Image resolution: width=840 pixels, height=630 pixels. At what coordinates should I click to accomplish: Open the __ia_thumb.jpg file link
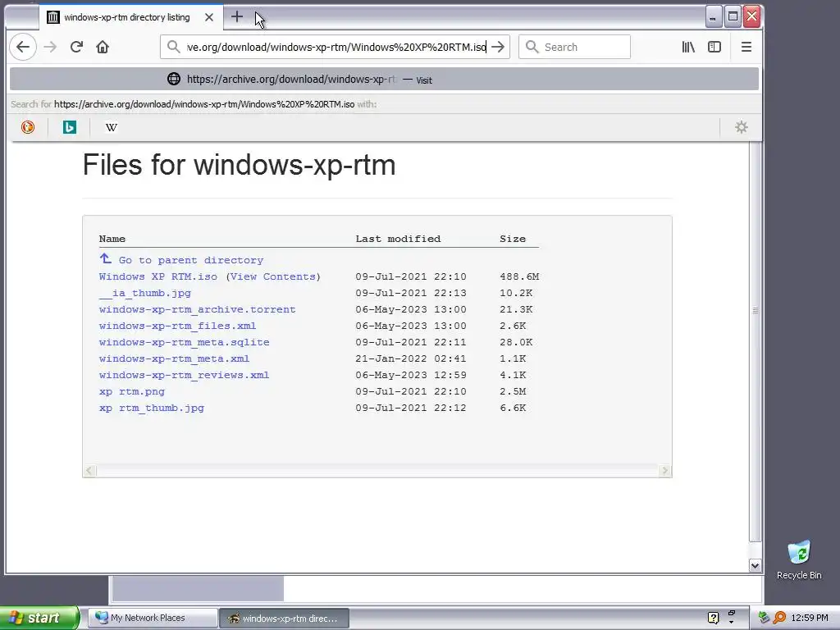coord(145,294)
